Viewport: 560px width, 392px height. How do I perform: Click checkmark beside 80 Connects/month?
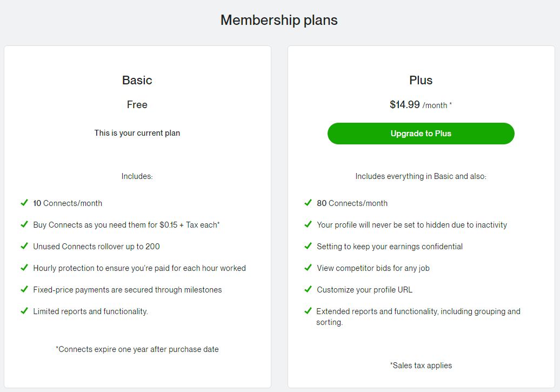click(308, 203)
